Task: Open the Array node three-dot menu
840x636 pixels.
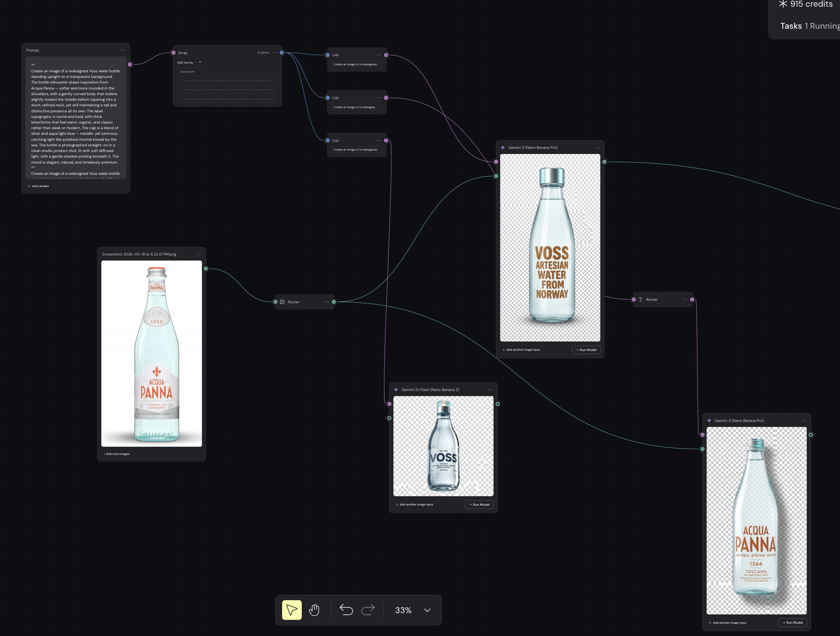Action: (274, 52)
